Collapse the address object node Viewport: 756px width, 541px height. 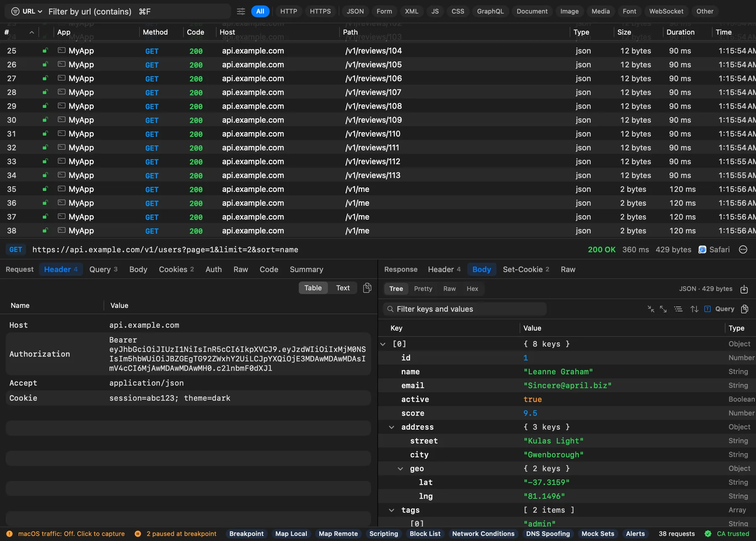coord(391,427)
